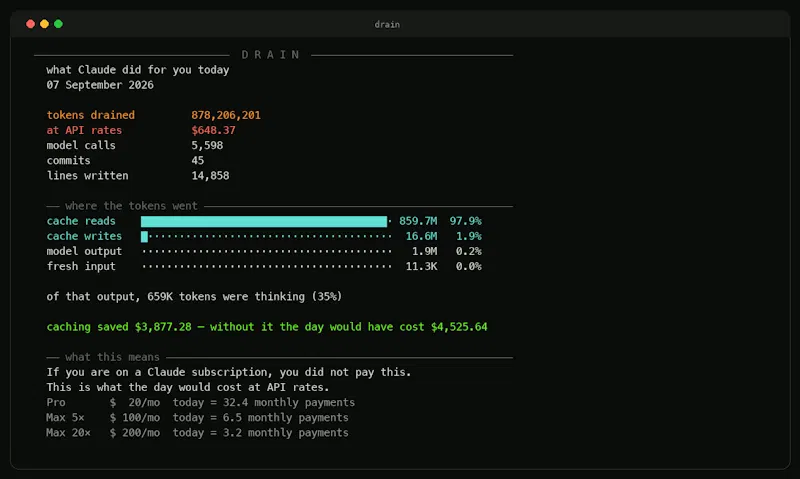This screenshot has width=800, height=479.
Task: Click the cache reads cyan bar
Action: (264, 221)
